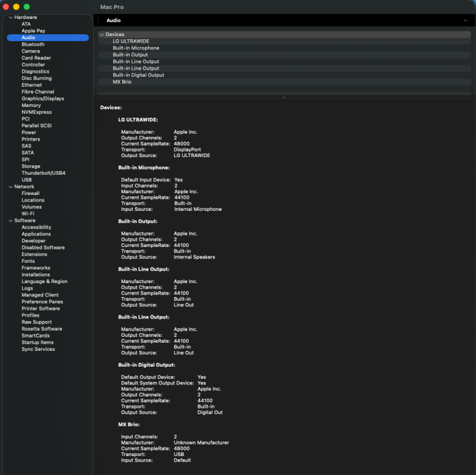Select Power information

[28, 132]
